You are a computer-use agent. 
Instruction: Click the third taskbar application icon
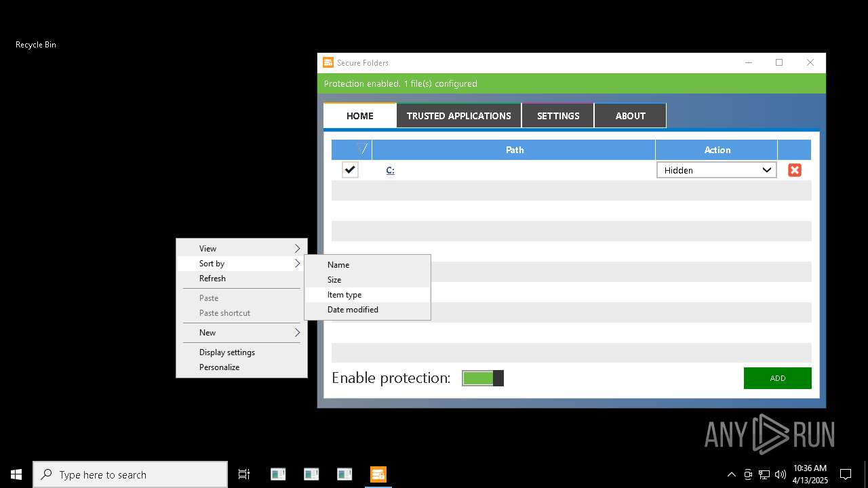[344, 474]
